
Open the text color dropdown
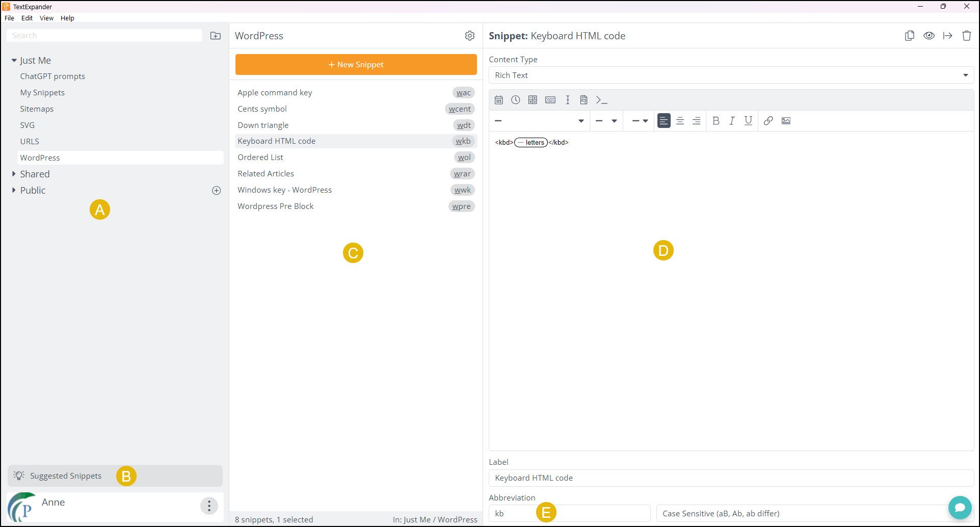(x=640, y=121)
